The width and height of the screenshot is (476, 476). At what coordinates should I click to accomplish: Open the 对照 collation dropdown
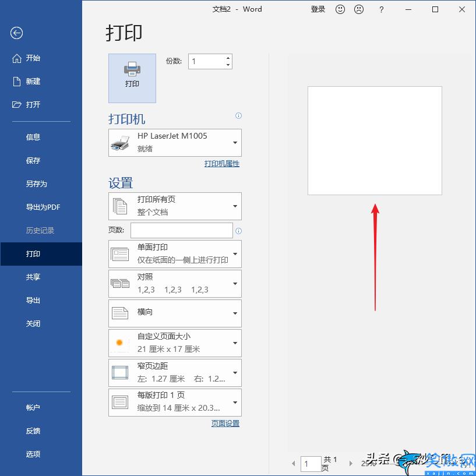point(175,284)
